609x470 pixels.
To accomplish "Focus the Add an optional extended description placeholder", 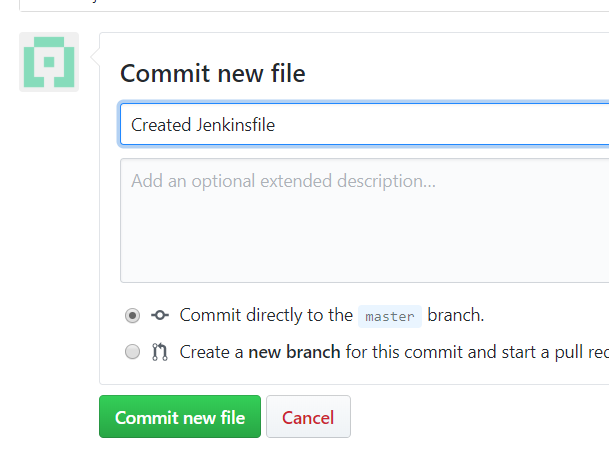I will click(283, 181).
